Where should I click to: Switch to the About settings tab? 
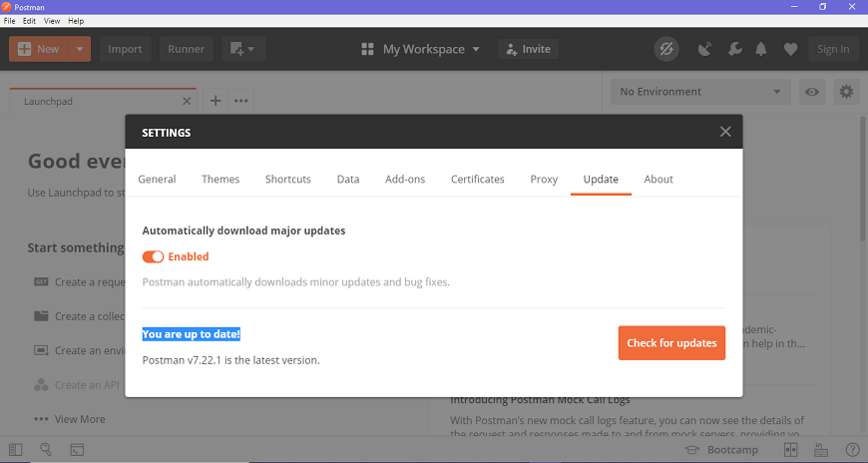(658, 179)
